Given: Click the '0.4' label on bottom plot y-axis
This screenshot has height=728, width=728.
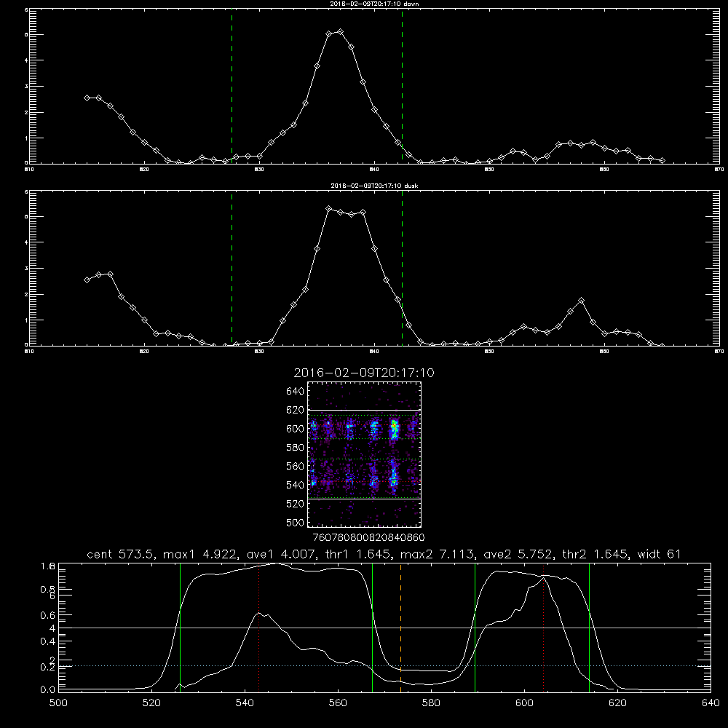Looking at the screenshot, I should point(47,641).
